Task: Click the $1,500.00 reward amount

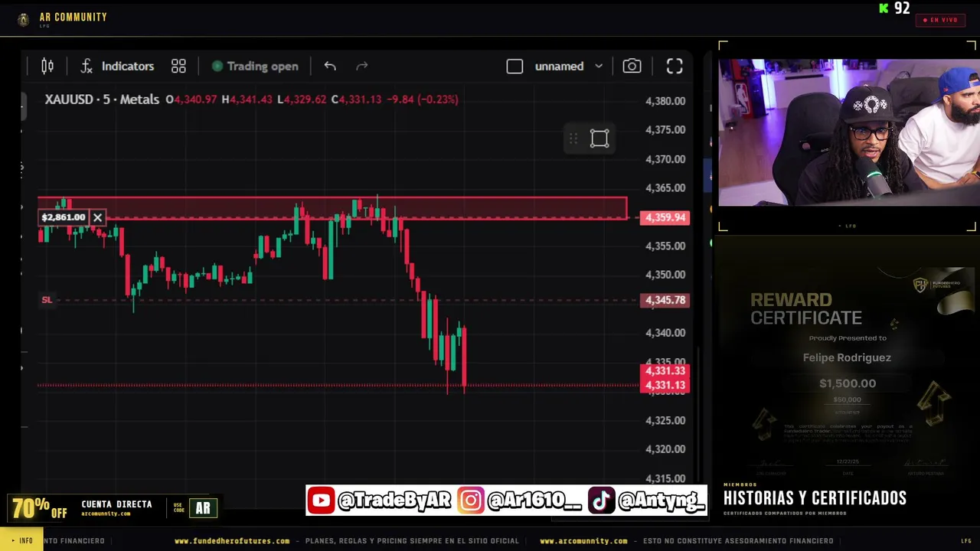Action: [848, 383]
